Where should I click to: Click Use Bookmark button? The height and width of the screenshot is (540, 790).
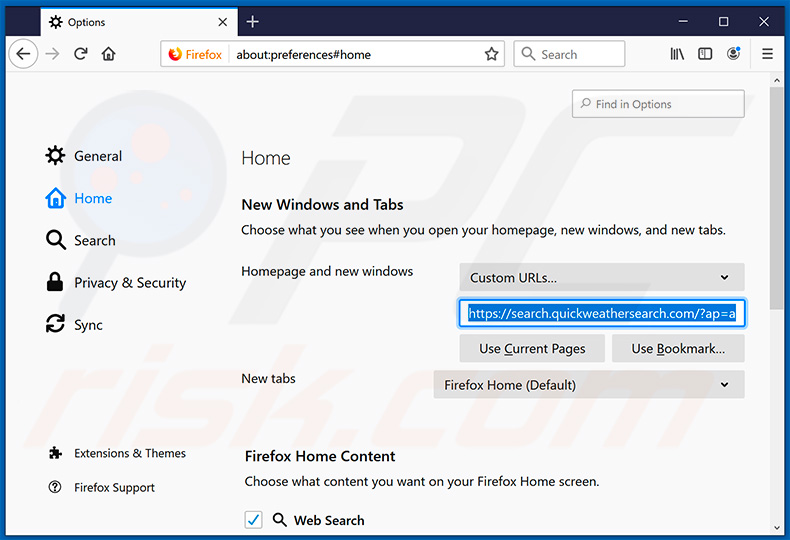tap(678, 349)
